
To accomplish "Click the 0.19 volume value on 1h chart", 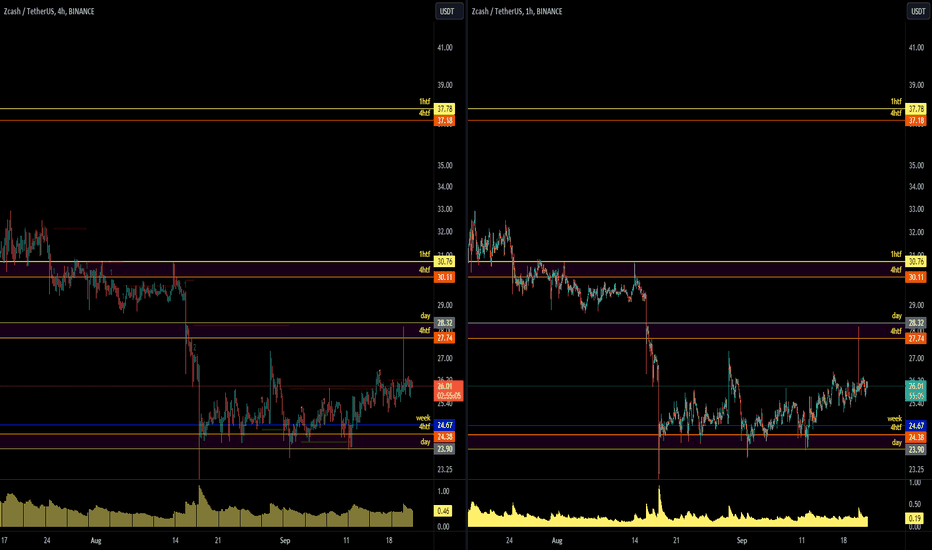I will (x=915, y=518).
